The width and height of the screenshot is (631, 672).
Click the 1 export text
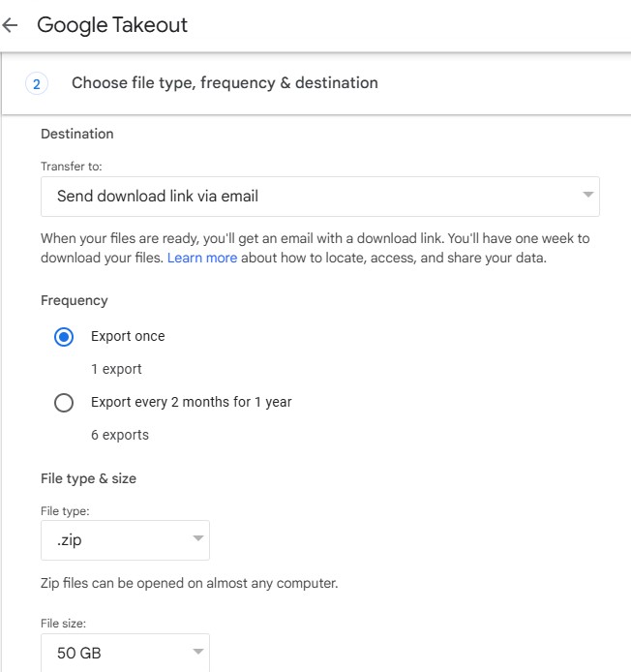tap(116, 369)
